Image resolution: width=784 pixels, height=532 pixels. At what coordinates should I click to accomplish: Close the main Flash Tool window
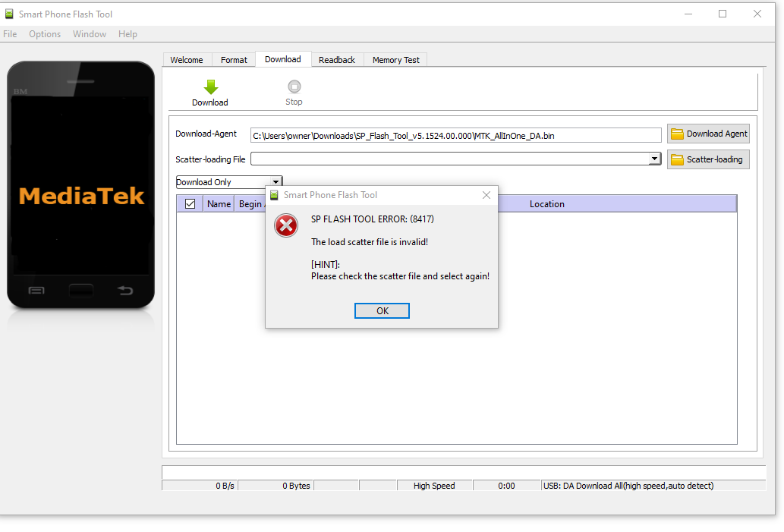coord(757,14)
